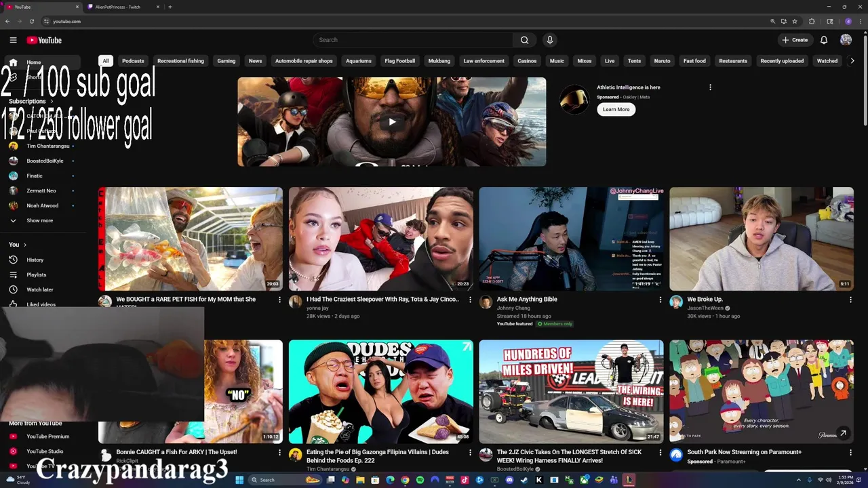Select the 'Mukbang' chip
Screen dimensions: 868x488
439,61
